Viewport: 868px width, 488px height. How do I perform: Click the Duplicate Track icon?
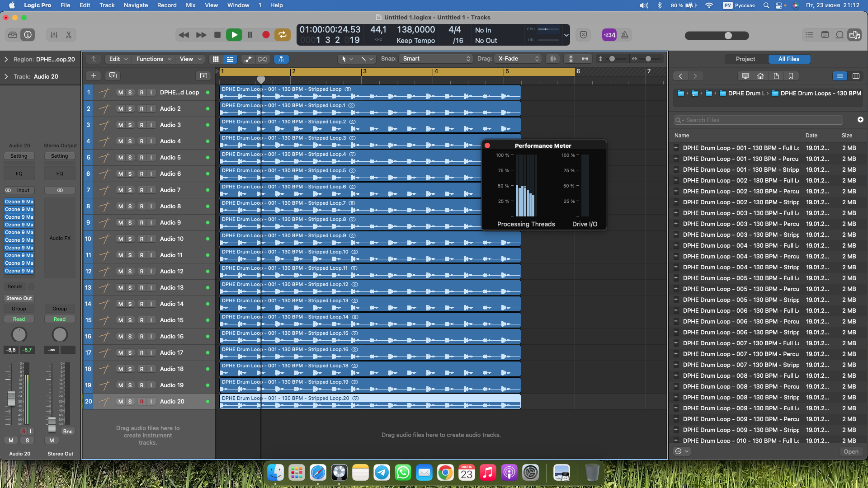[x=113, y=75]
